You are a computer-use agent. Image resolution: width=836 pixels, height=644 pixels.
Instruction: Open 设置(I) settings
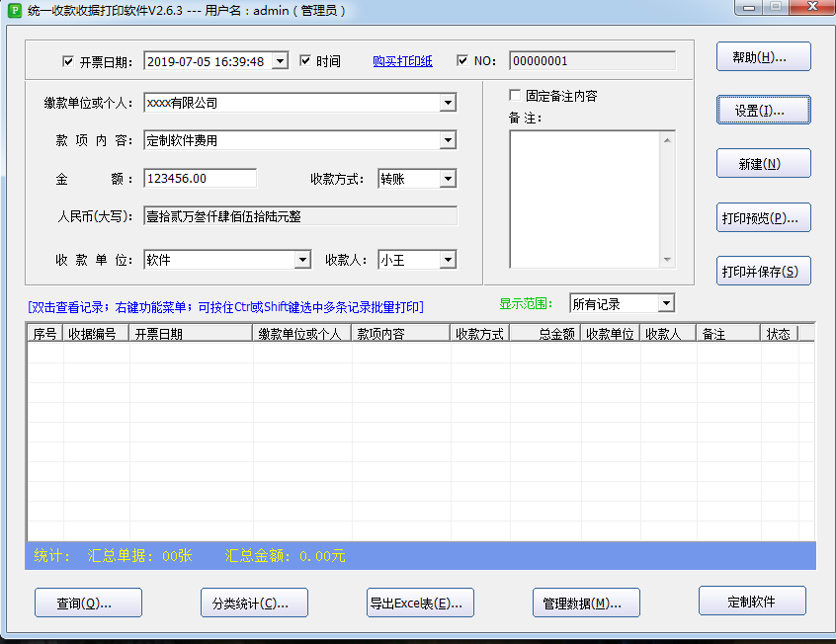(x=763, y=111)
